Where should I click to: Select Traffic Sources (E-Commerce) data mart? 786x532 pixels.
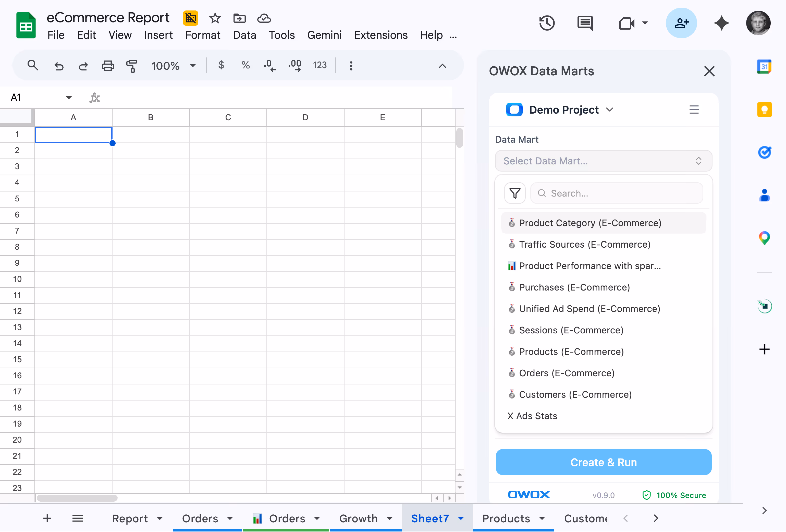click(603, 244)
